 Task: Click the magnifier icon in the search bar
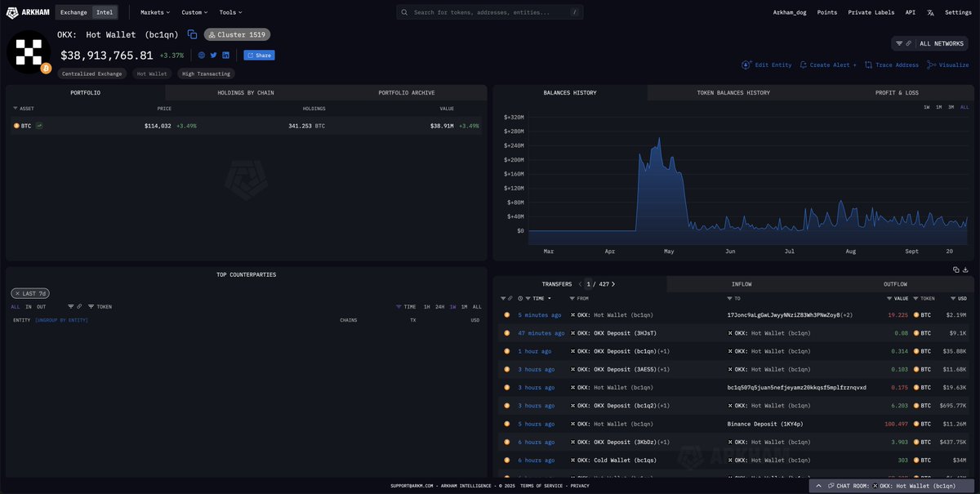coord(406,12)
